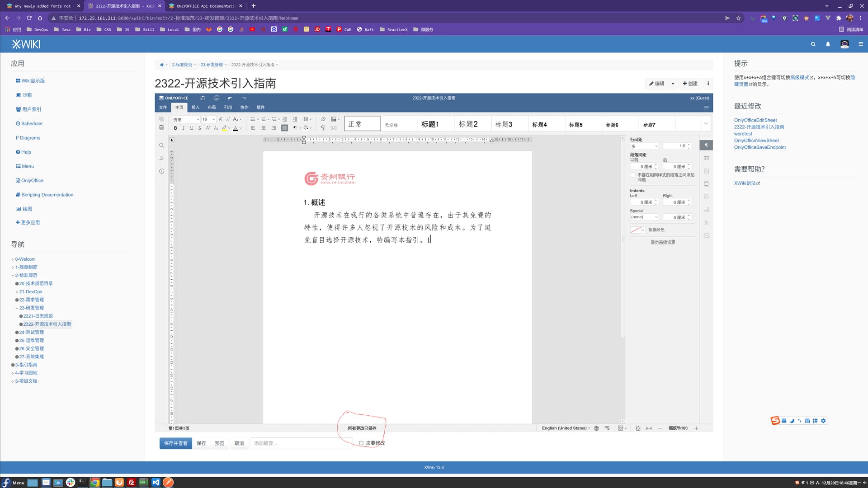This screenshot has height=488, width=868.
Task: Click the print icon in ONLYOFFICE header
Action: 217,98
